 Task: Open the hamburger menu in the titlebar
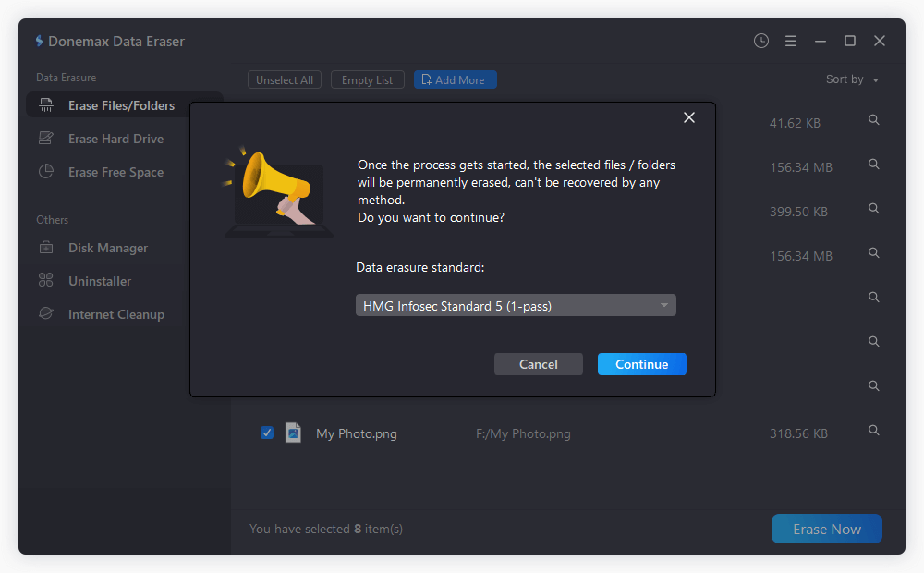[790, 41]
